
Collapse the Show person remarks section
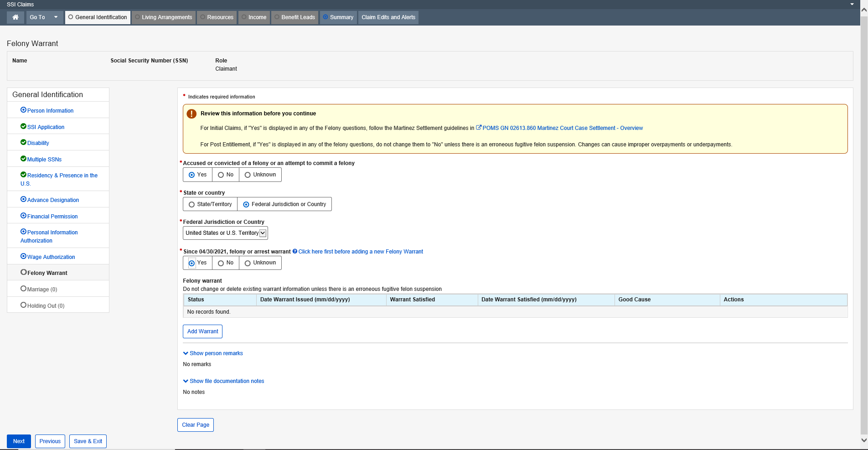point(213,353)
